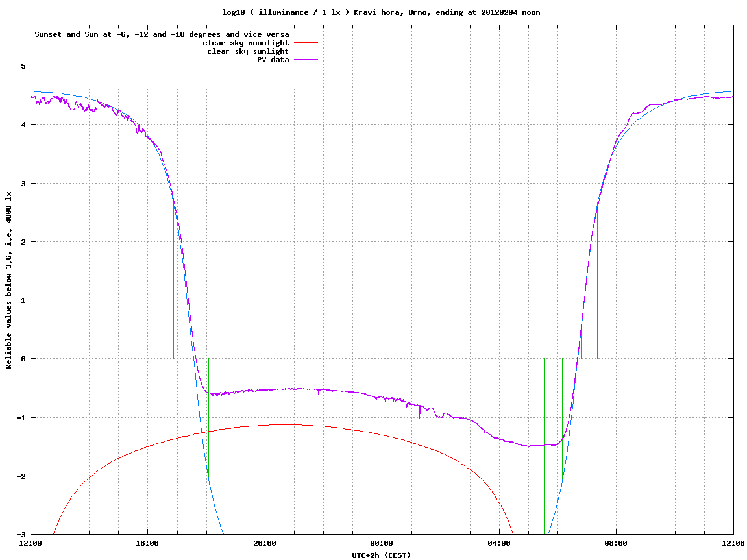Screen dimensions: 747x560
Task: Click the red moonlight legend line sample
Action: click(x=306, y=43)
